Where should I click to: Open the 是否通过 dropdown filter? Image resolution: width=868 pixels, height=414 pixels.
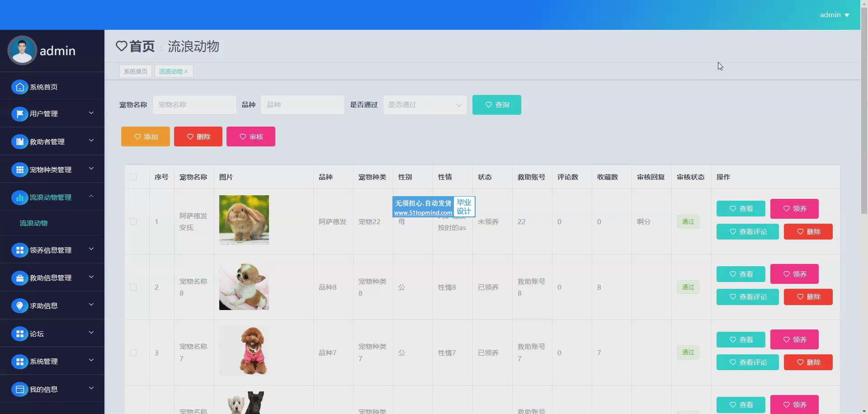click(425, 105)
